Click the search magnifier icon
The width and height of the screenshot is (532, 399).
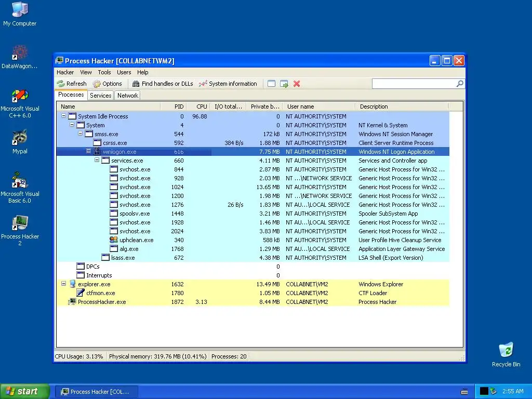pos(460,84)
